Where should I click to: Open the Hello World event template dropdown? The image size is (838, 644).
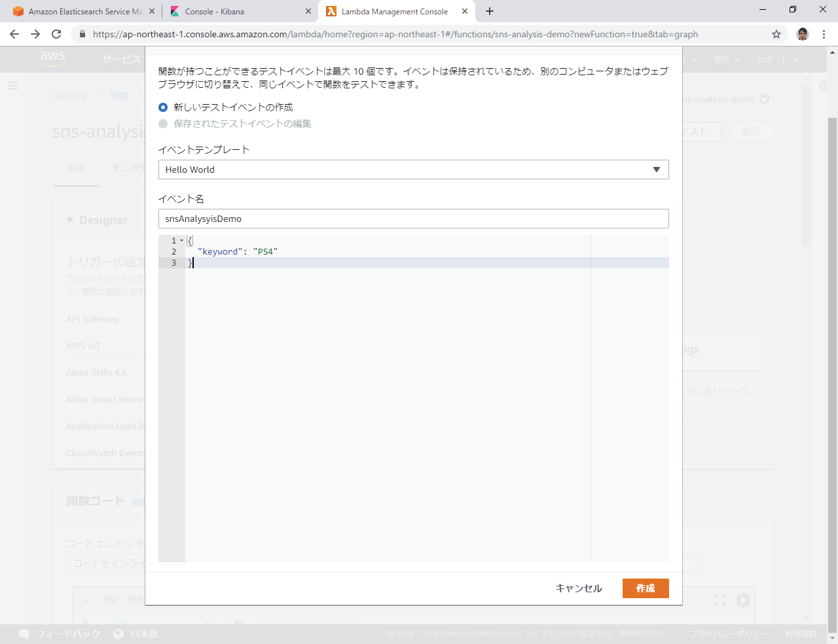click(x=413, y=170)
